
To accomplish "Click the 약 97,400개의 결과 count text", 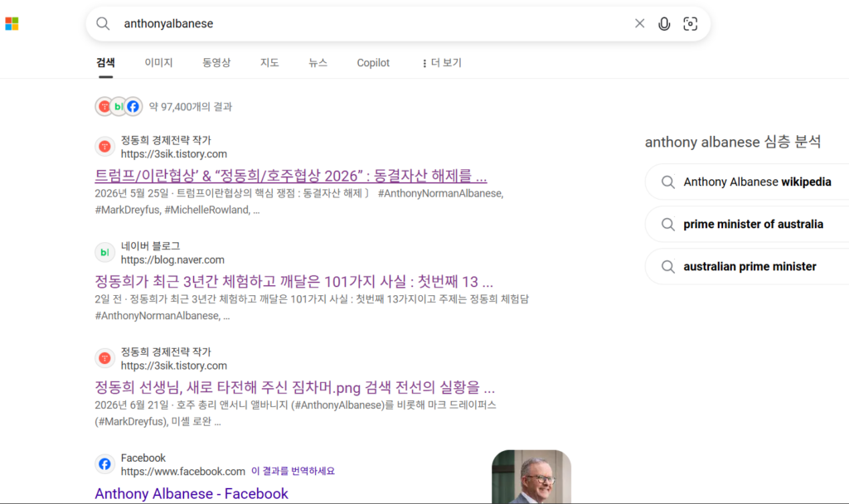I will 191,107.
